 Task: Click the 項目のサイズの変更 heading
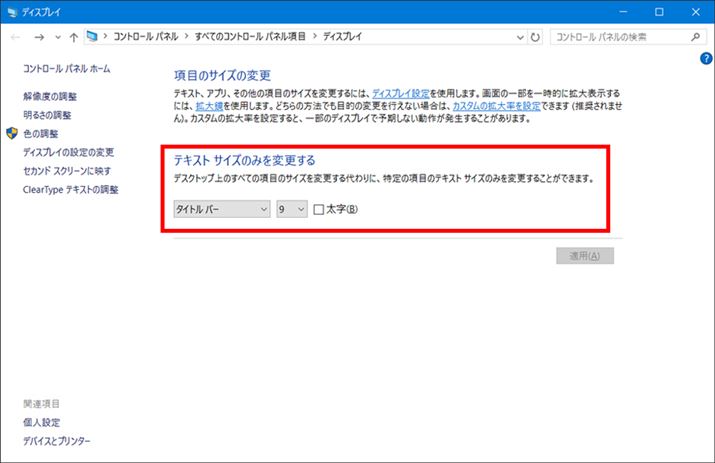tap(222, 75)
